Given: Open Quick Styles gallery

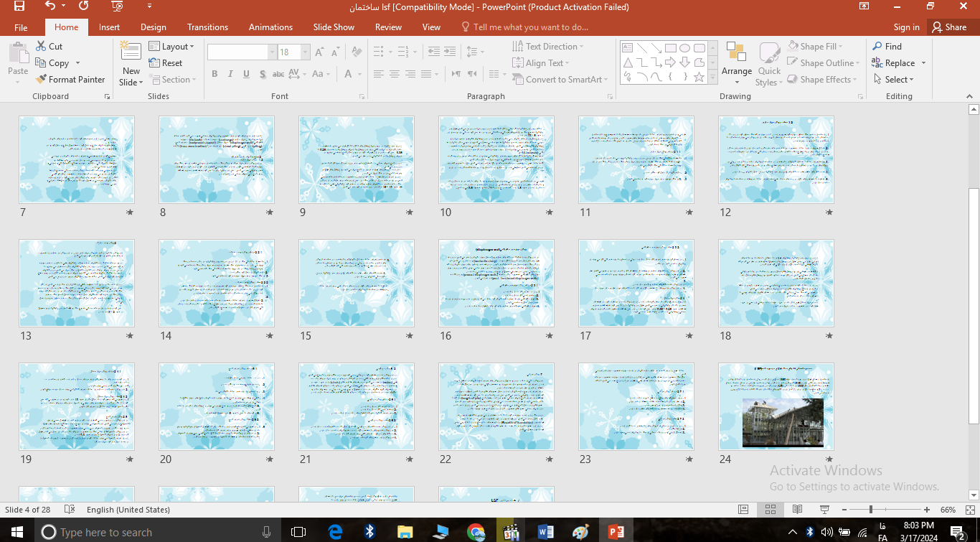Looking at the screenshot, I should [x=769, y=64].
